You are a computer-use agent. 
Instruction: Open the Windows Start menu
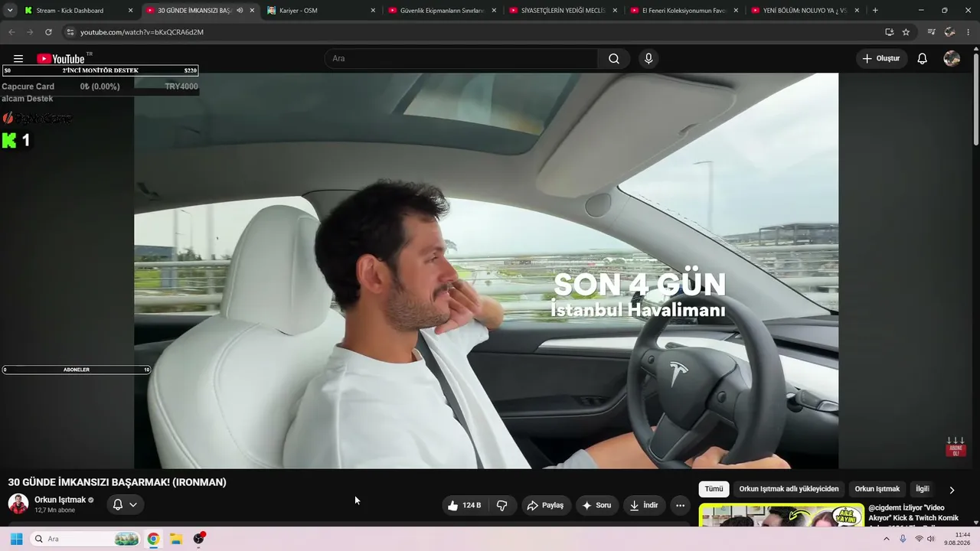coord(16,539)
